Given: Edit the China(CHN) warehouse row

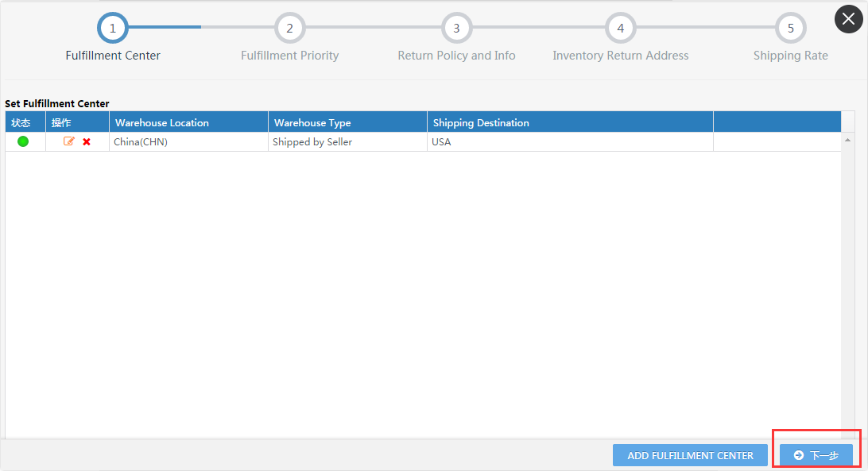Looking at the screenshot, I should tap(69, 141).
